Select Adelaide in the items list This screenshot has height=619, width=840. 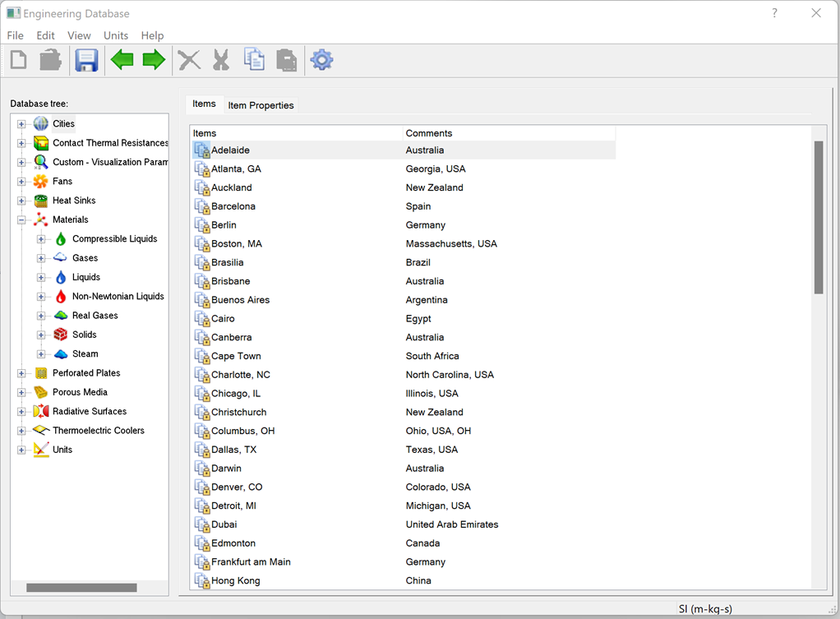403,150
